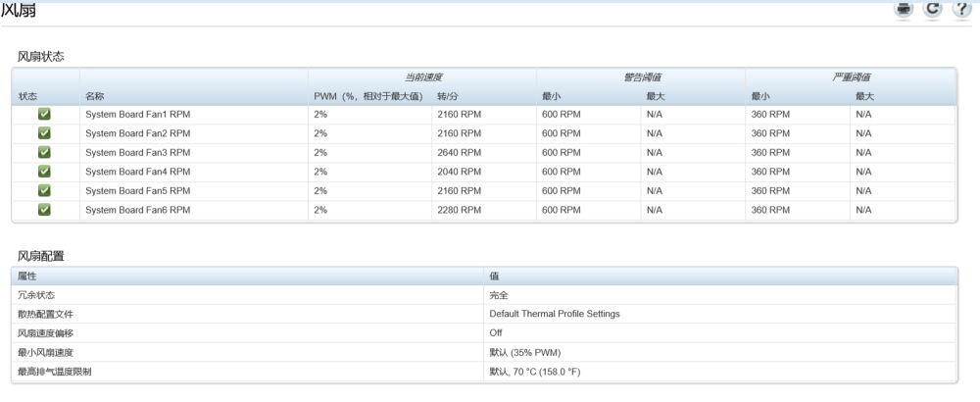Image resolution: width=980 pixels, height=402 pixels.
Task: Click the 属性 column header
Action: (27, 276)
